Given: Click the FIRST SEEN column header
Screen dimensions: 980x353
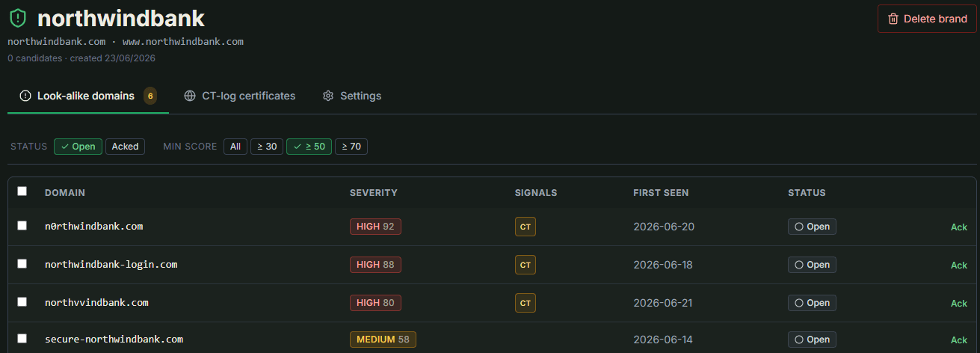Looking at the screenshot, I should point(661,192).
